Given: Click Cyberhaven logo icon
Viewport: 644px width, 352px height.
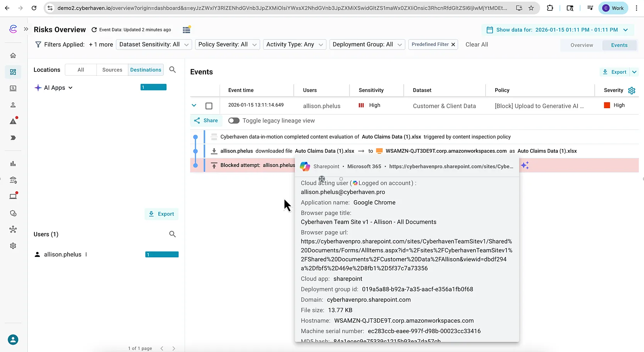Looking at the screenshot, I should [13, 29].
